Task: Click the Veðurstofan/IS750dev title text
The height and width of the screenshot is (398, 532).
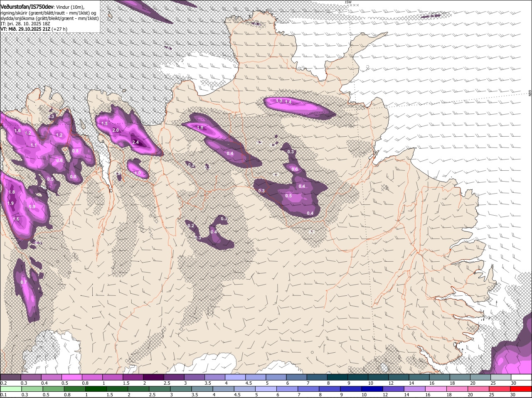Action: point(27,7)
